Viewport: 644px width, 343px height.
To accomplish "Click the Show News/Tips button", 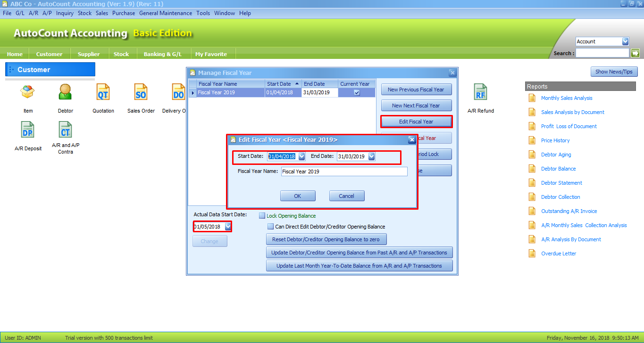I will coord(614,72).
